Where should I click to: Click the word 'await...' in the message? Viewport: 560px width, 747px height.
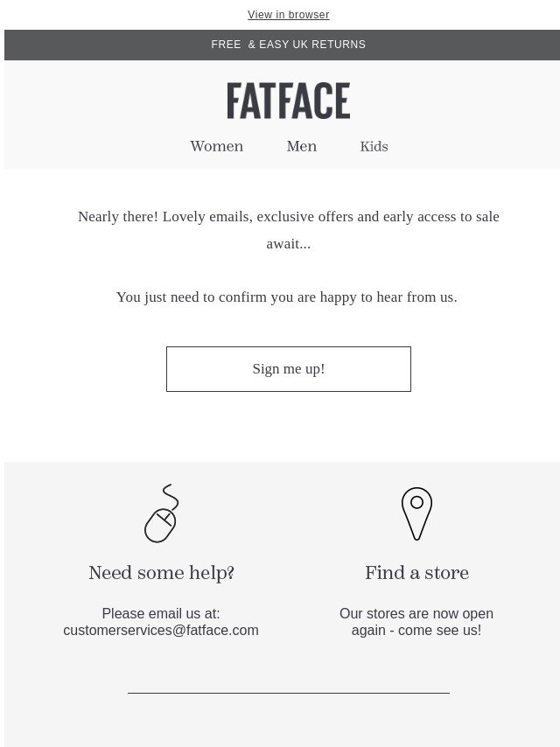289,244
